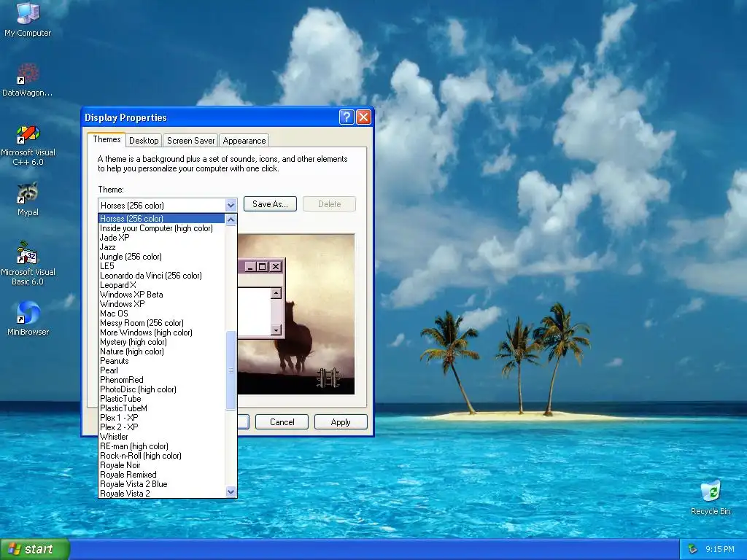
Task: Click the taskbar clock showing 9:15 PM
Action: 719,549
